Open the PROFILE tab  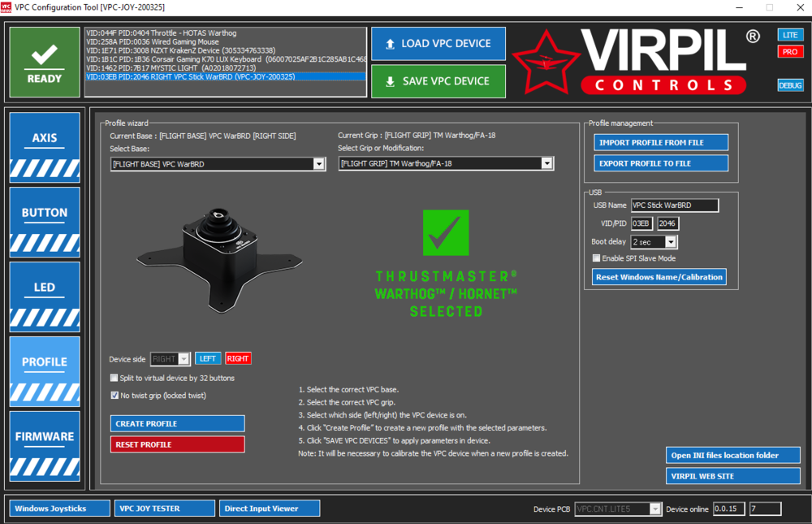click(45, 371)
